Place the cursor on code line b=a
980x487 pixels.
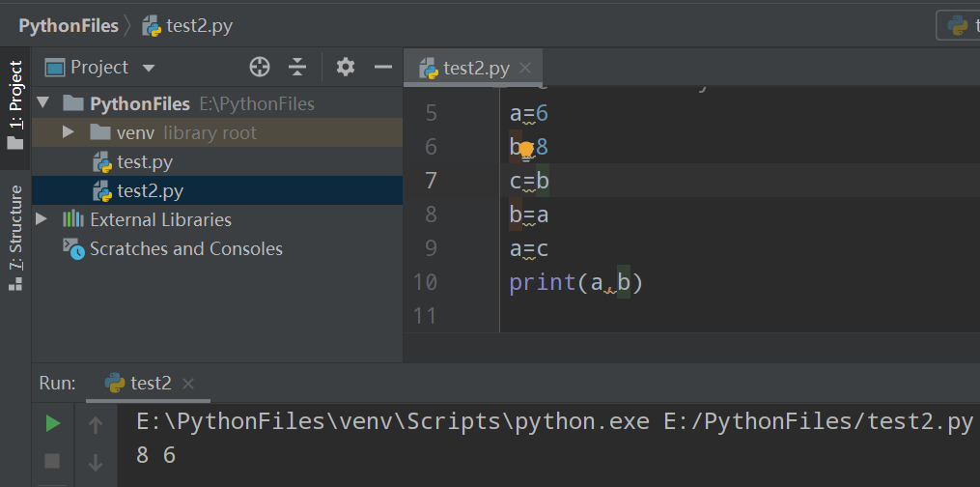tap(529, 215)
